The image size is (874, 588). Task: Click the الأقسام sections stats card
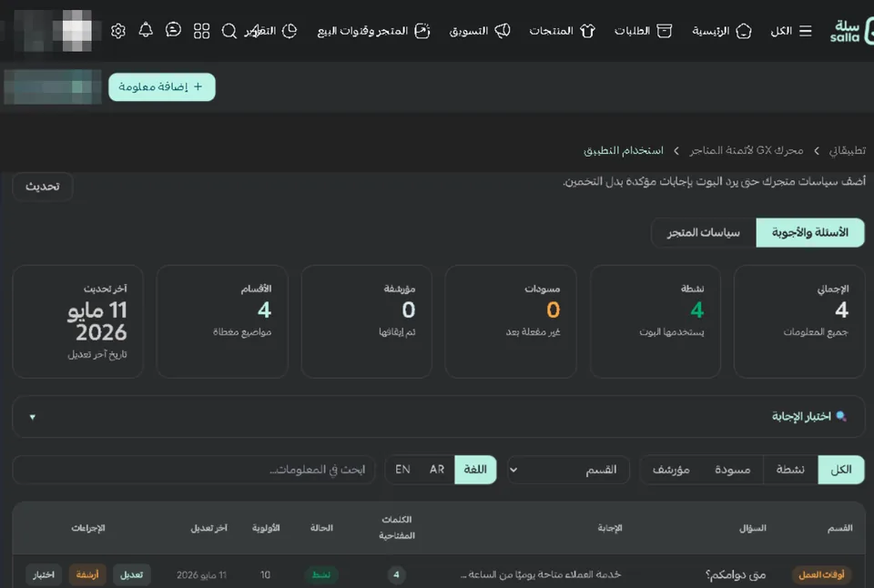[222, 321]
